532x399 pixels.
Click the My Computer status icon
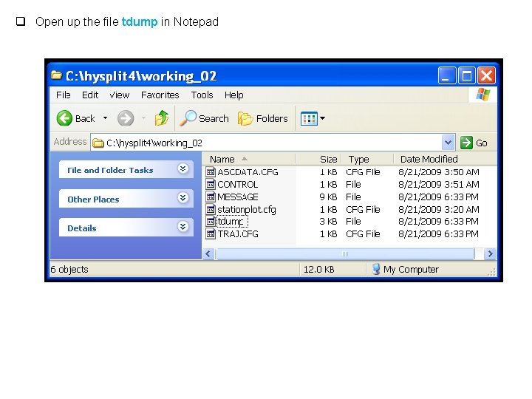376,269
